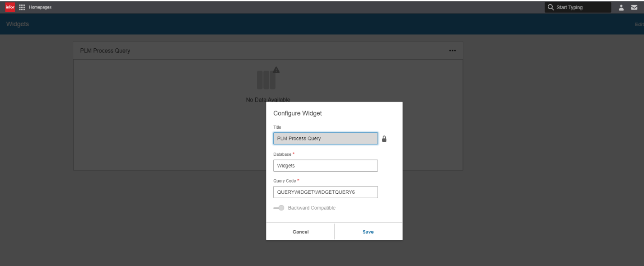644x266 pixels.
Task: Go to Homepages in the top bar
Action: (40, 7)
